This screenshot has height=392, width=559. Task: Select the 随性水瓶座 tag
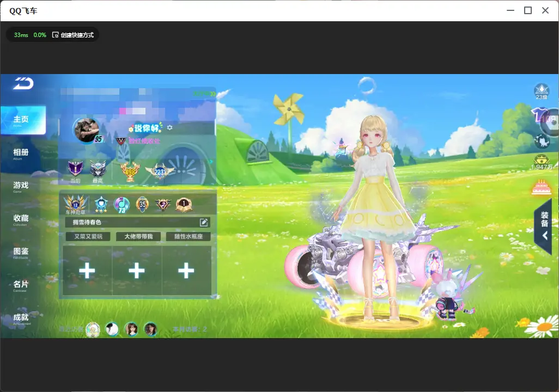click(188, 236)
